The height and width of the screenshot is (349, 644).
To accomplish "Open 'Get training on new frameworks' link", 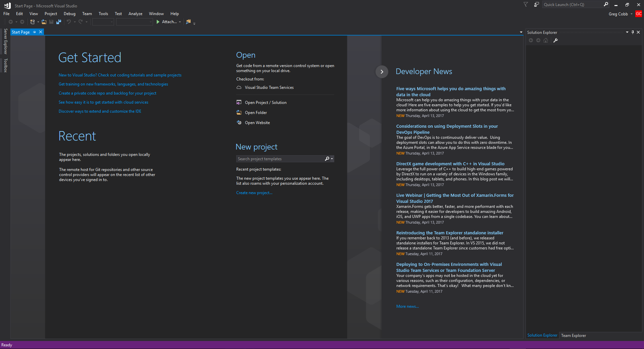I will pyautogui.click(x=113, y=84).
